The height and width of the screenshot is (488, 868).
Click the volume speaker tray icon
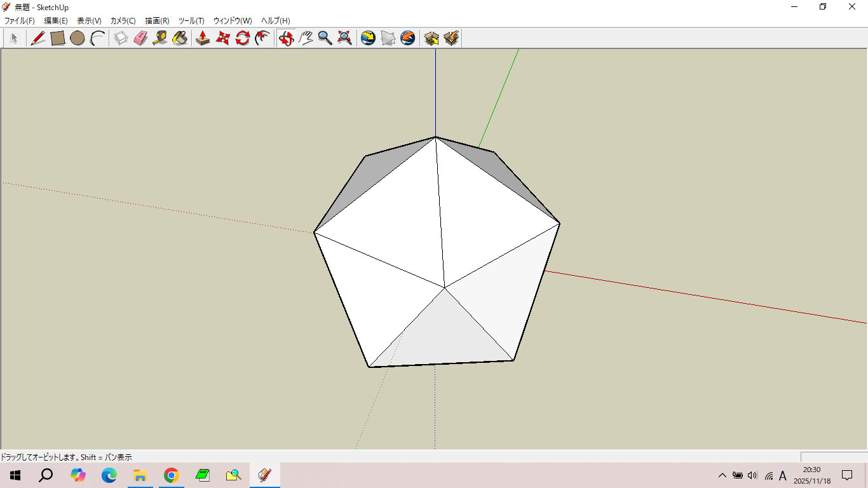(753, 475)
